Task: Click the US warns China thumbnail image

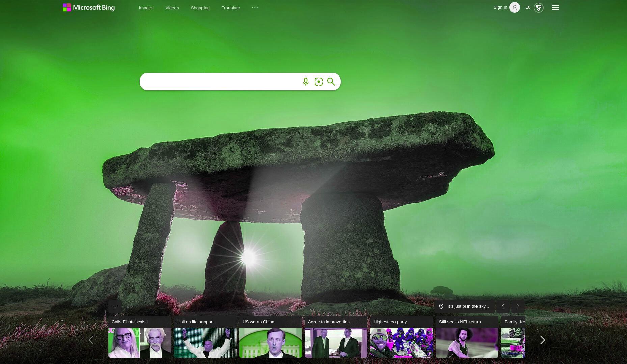Action: 271,343
